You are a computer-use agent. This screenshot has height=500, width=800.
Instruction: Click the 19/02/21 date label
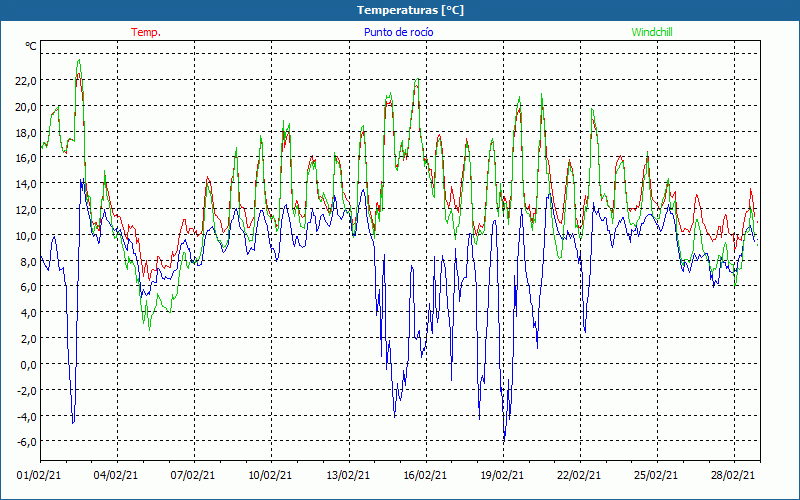tap(502, 476)
